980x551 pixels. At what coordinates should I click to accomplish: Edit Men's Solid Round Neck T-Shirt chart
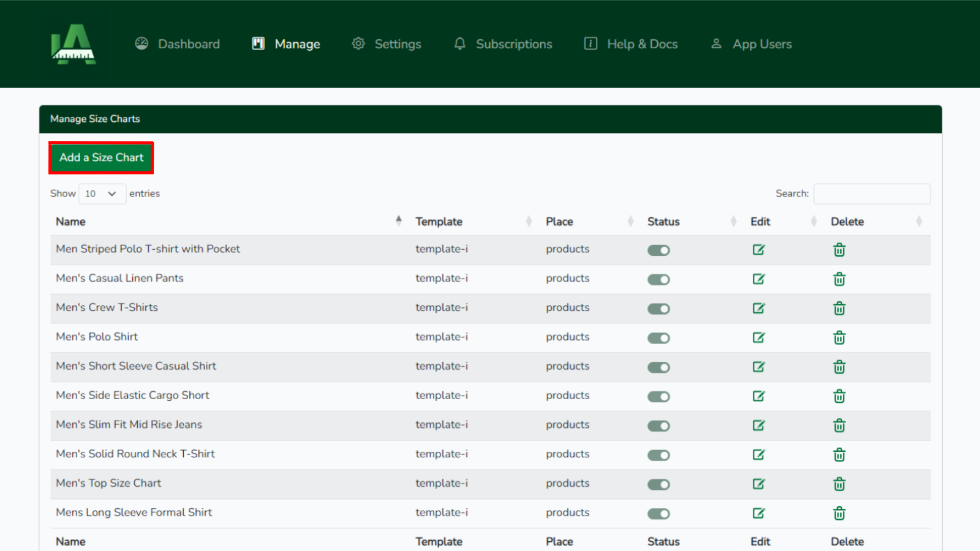click(x=758, y=455)
